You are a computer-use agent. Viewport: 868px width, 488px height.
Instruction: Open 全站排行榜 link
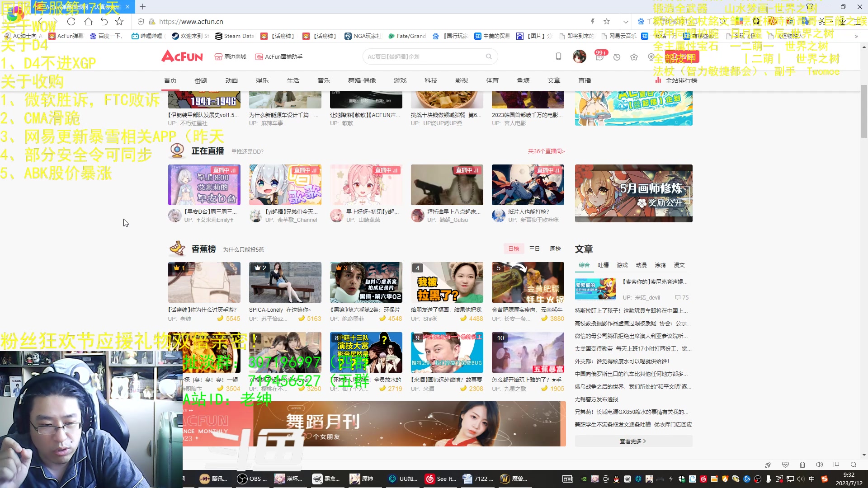676,80
